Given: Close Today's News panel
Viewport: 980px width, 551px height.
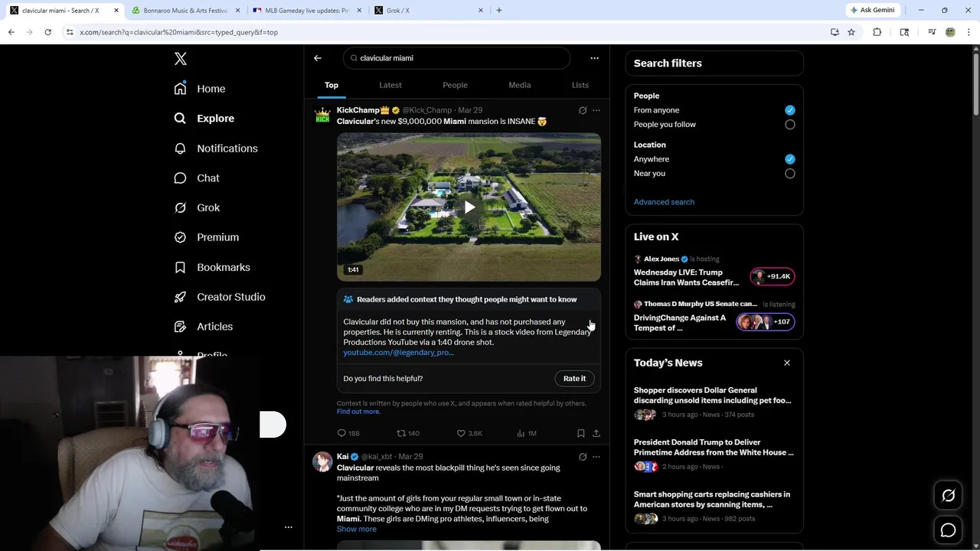Looking at the screenshot, I should (x=786, y=363).
